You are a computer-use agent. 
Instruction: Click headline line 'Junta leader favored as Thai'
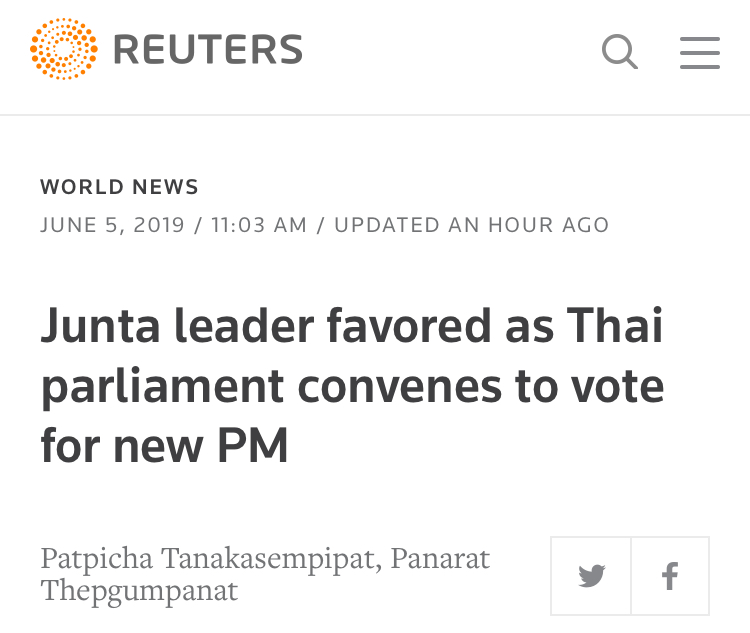click(x=351, y=326)
